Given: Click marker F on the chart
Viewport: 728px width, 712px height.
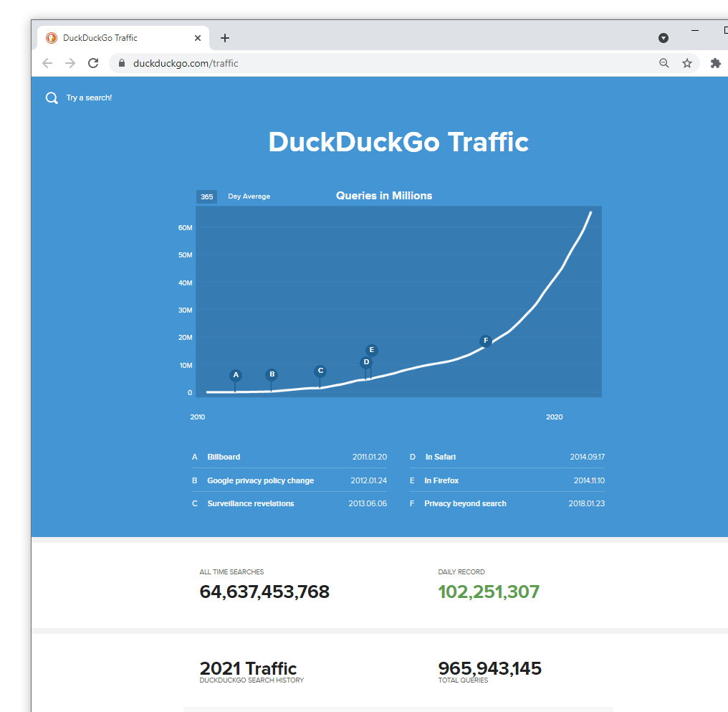Looking at the screenshot, I should 486,341.
